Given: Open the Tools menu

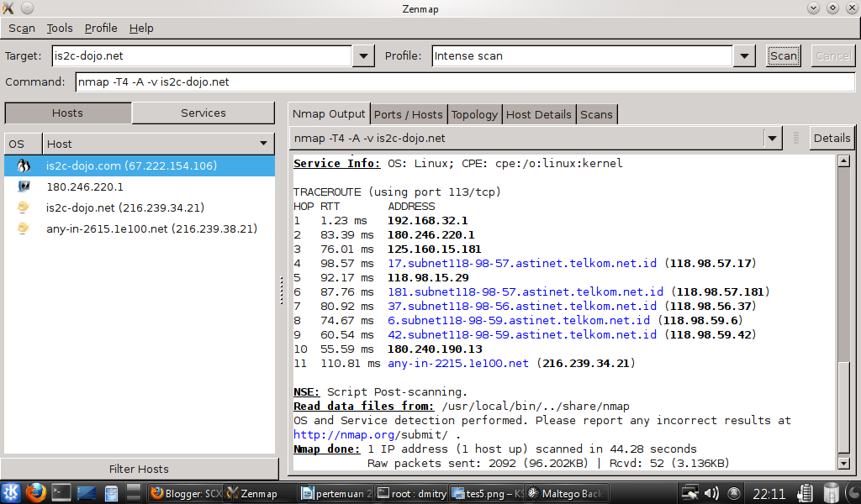Looking at the screenshot, I should coord(60,28).
